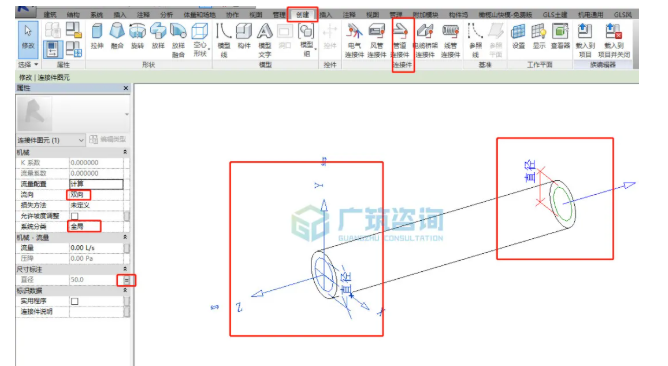Open the 空心形状 (Void Forms) tool

tap(200, 40)
